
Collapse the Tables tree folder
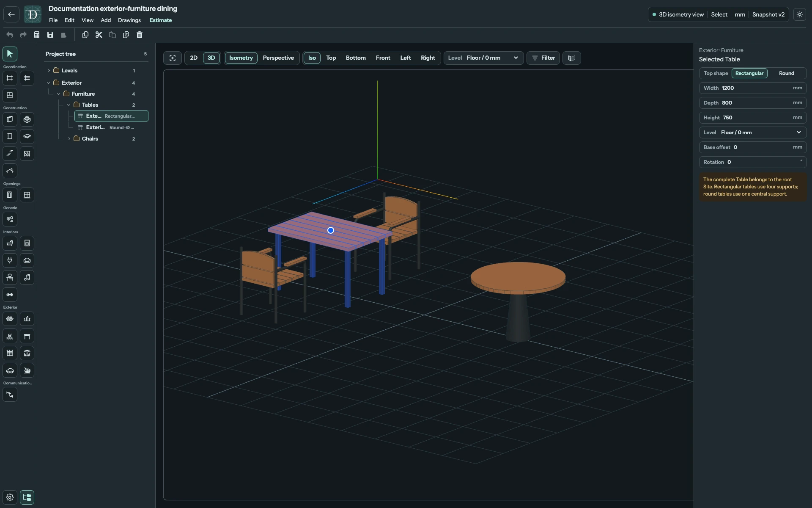(69, 105)
